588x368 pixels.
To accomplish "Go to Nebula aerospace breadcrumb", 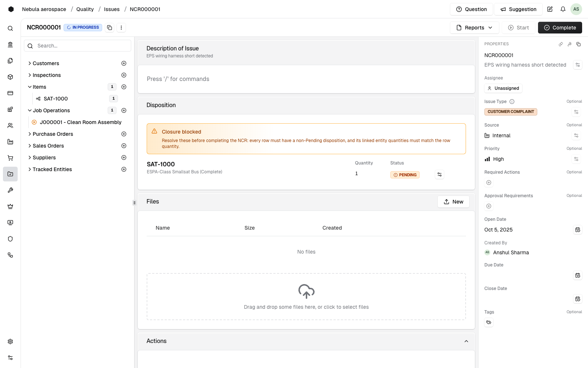I will [44, 9].
